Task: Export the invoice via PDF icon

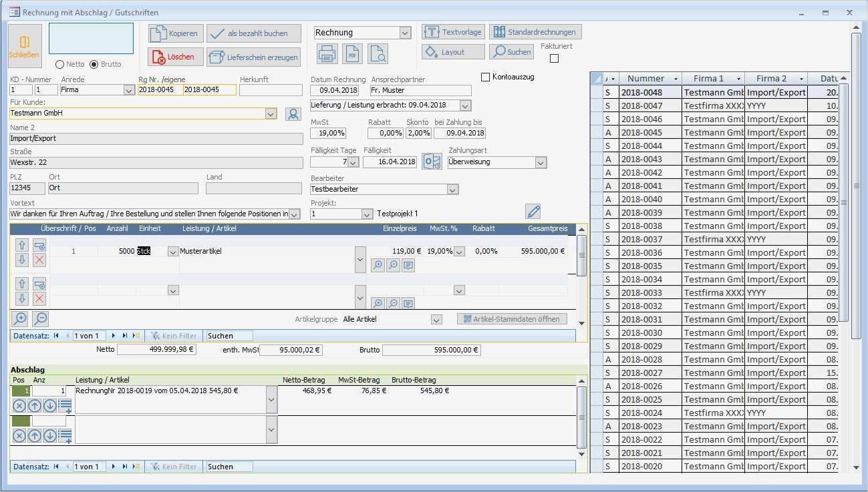Action: [x=352, y=54]
